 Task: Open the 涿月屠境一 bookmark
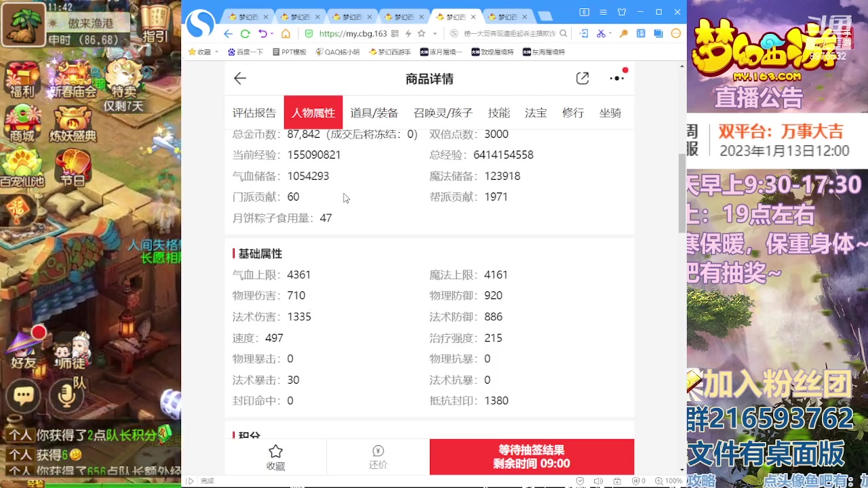(441, 52)
